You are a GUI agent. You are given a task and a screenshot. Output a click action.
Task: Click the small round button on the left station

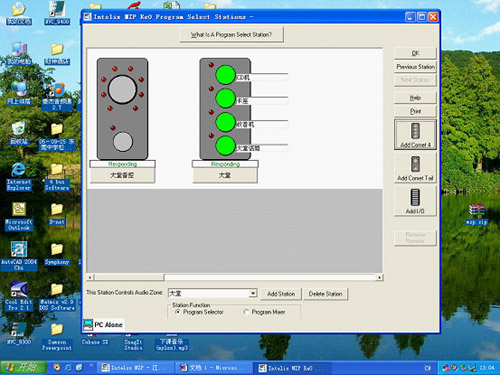click(x=123, y=142)
